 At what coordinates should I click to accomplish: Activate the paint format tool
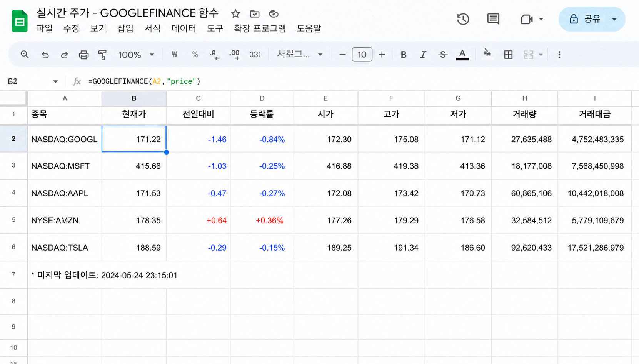coord(102,55)
